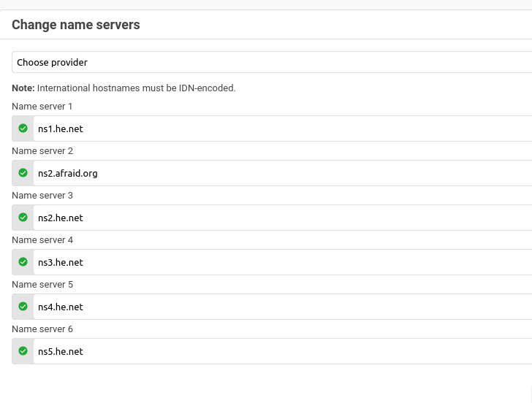The width and height of the screenshot is (532, 403).
Task: Click the Change name servers heading
Action: click(76, 25)
